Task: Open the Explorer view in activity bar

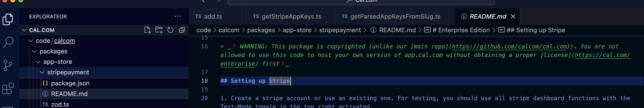Action: [8, 19]
